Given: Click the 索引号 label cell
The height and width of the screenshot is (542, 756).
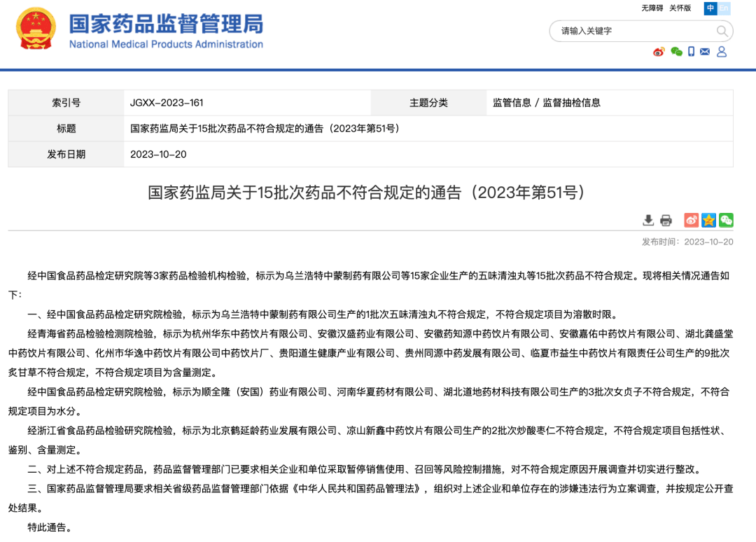Looking at the screenshot, I should click(66, 103).
